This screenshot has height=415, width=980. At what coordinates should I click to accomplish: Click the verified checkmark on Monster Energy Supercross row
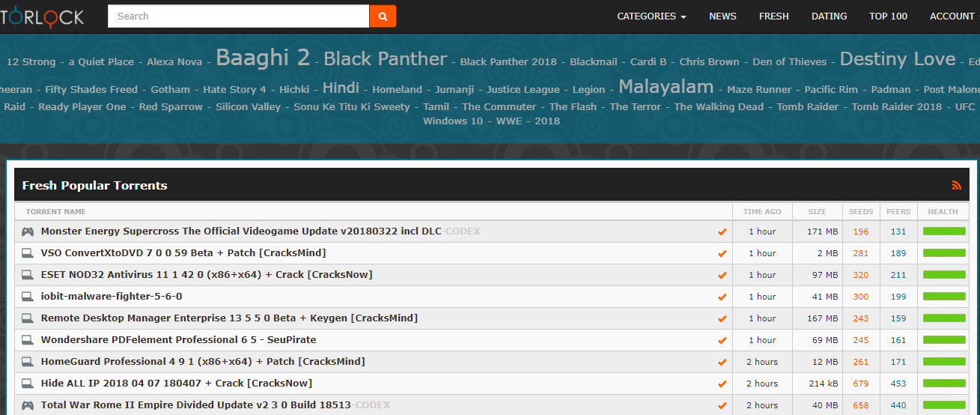coord(722,232)
